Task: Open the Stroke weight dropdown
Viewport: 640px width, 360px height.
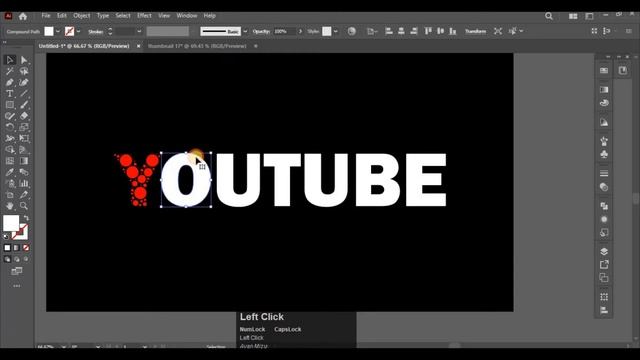Action: [139, 31]
